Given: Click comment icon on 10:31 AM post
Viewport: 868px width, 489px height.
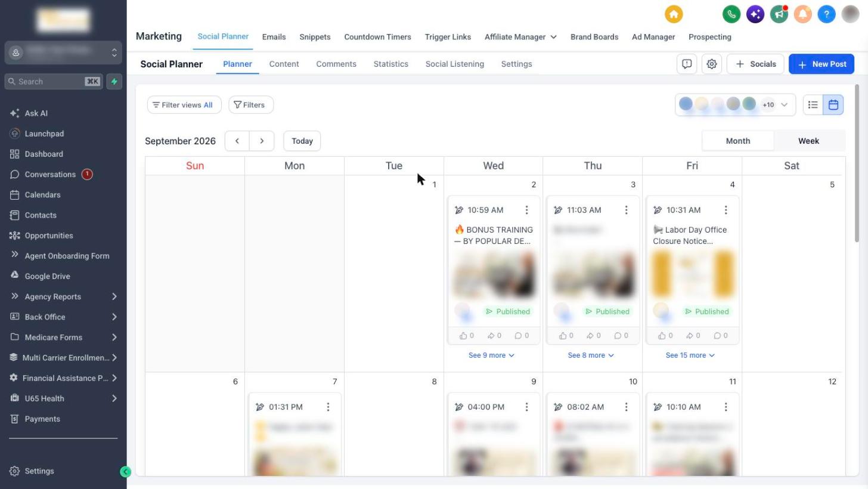Looking at the screenshot, I should tap(717, 336).
